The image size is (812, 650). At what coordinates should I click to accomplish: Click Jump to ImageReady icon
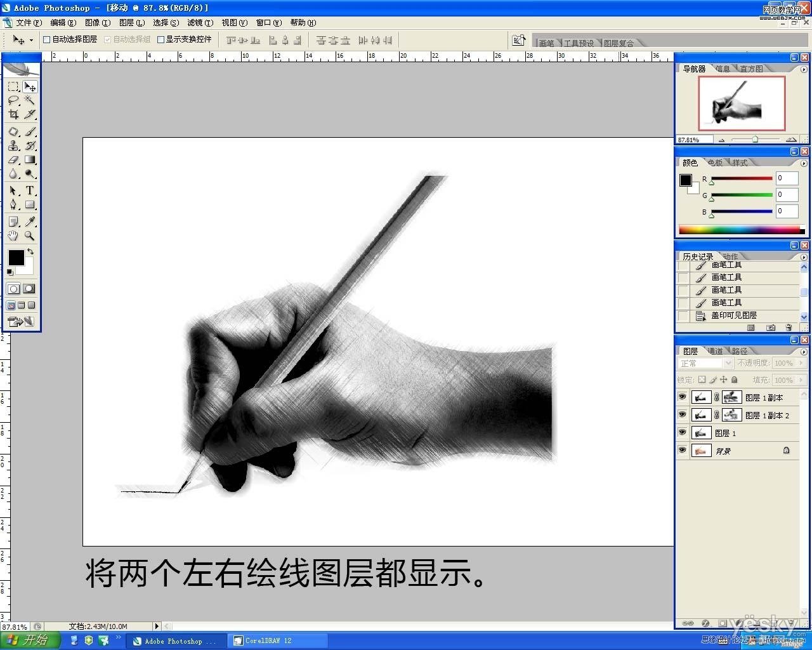point(21,322)
